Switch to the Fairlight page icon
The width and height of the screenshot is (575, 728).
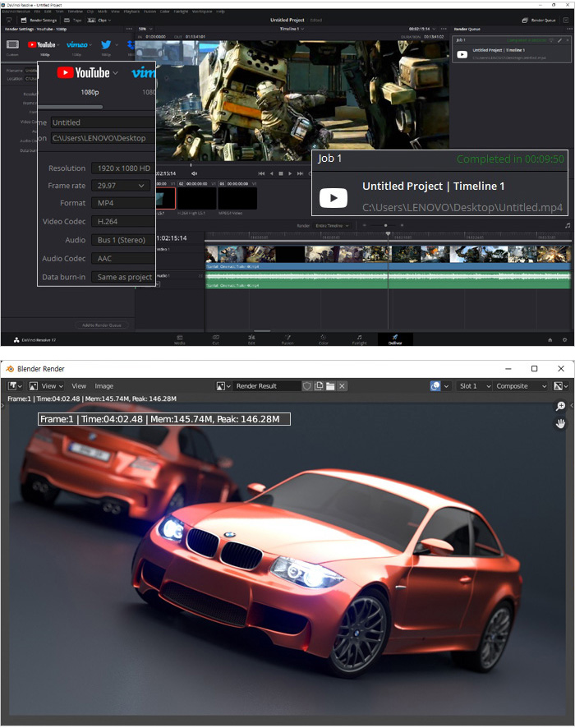click(359, 338)
